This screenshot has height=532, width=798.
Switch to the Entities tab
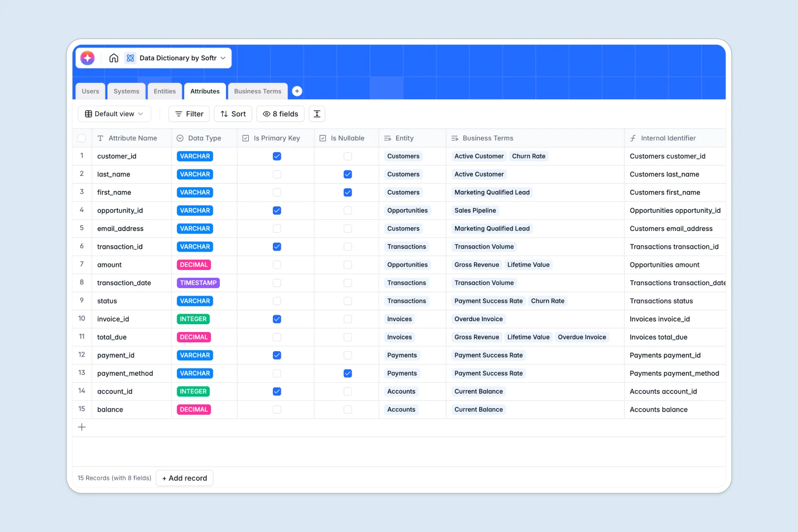[x=165, y=91]
